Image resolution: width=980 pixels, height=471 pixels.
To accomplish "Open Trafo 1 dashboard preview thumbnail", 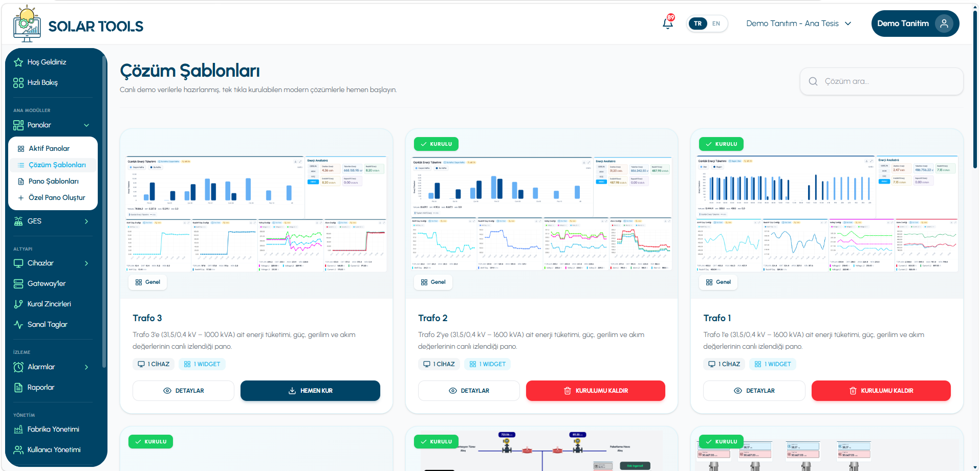I will tap(827, 214).
